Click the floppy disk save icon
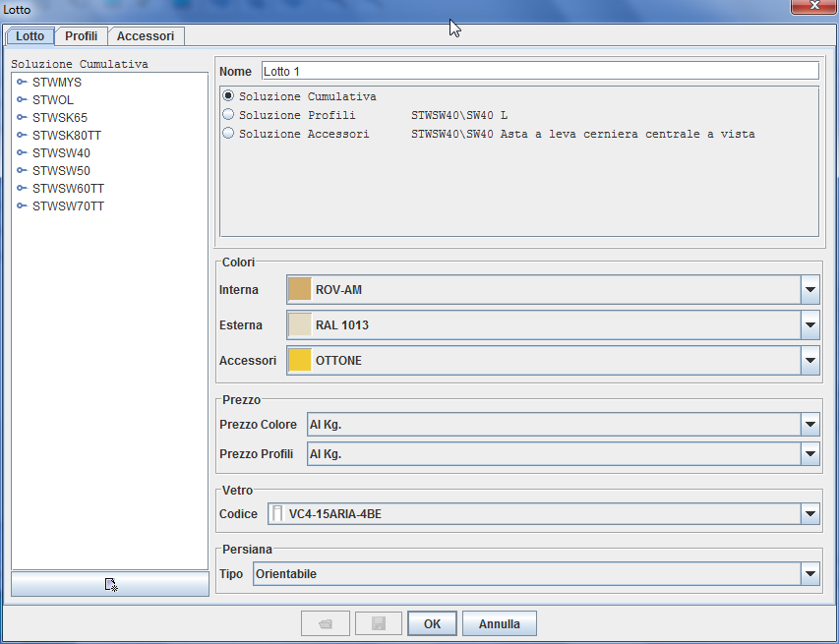The height and width of the screenshot is (644, 839). coord(378,623)
